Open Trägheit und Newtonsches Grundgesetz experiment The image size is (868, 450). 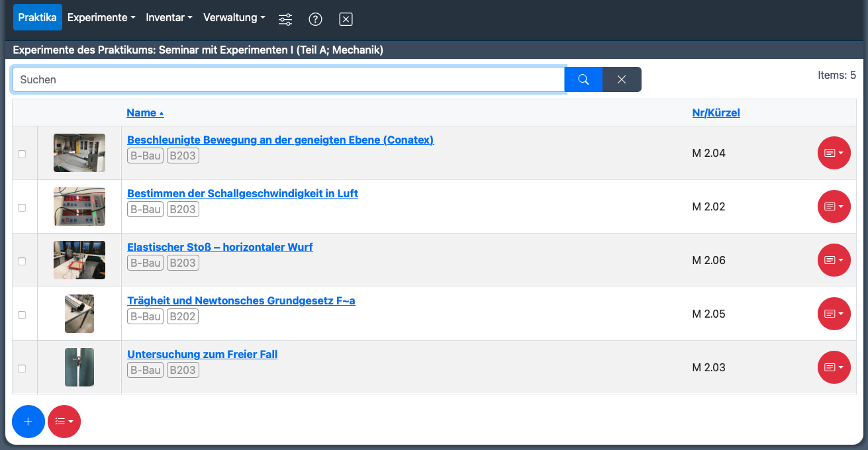point(241,300)
